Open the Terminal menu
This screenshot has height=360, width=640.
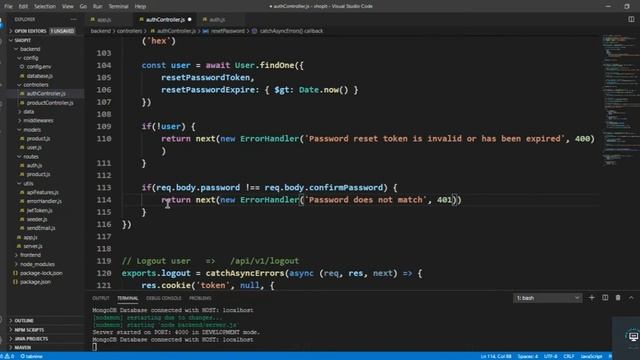[x=119, y=6]
